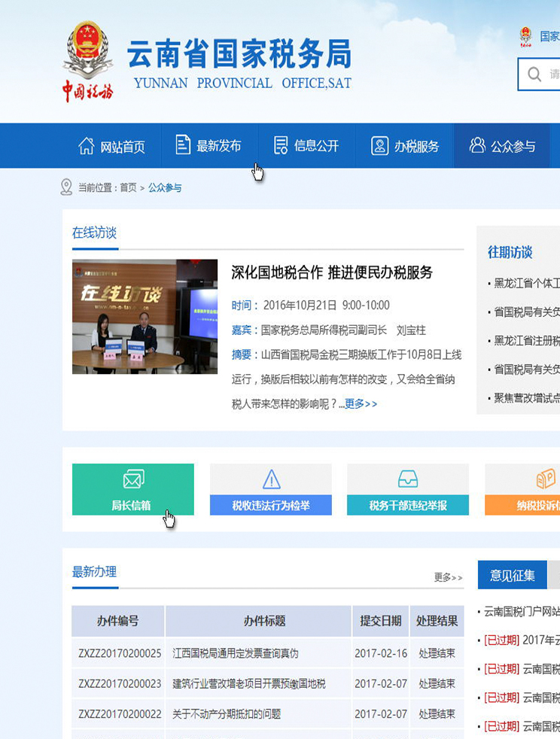Open the 江西国税局通用定发票查询真伪 entry
Image resolution: width=560 pixels, height=739 pixels.
coord(236,653)
